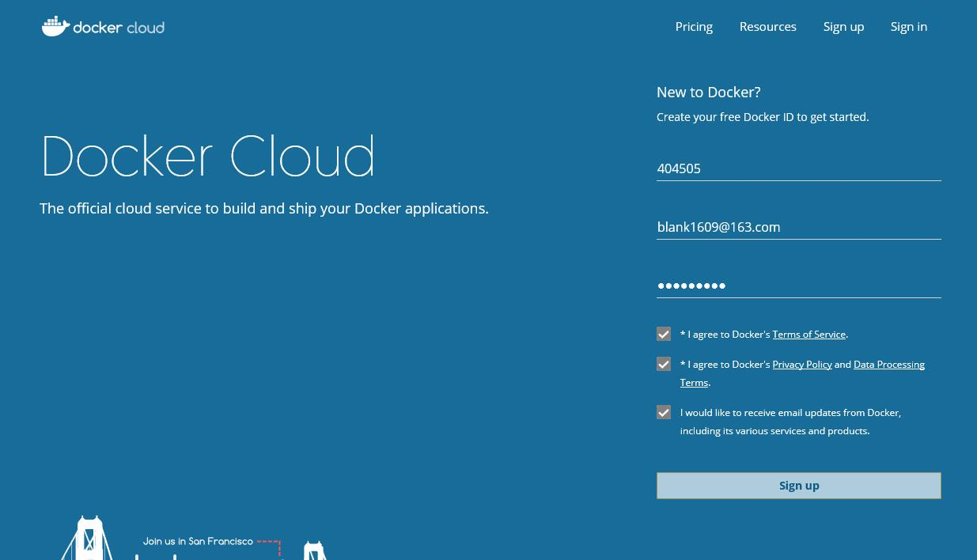The width and height of the screenshot is (977, 560).
Task: Click 'Create your free Docker ID' text
Action: click(x=763, y=117)
